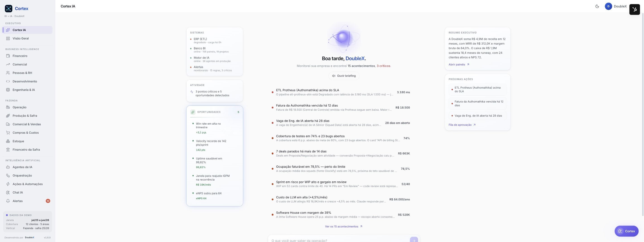The height and width of the screenshot is (242, 644).
Task: Open the Comercial & Vendas truck icon
Action: [8, 124]
